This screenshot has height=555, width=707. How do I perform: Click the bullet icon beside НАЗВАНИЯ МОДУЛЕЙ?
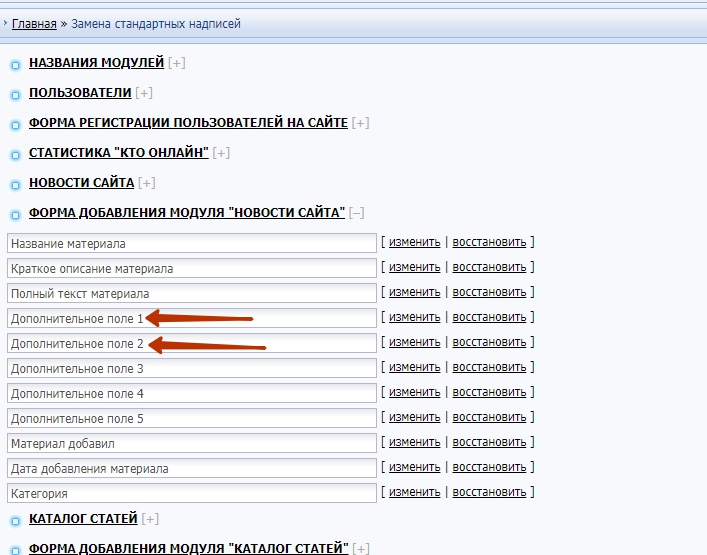click(x=15, y=66)
